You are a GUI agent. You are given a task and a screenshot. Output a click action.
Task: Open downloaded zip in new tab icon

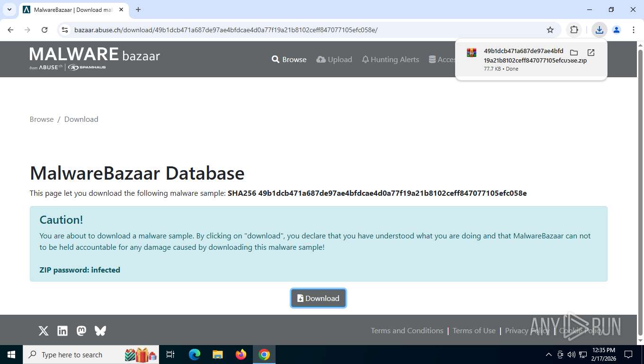tap(591, 53)
